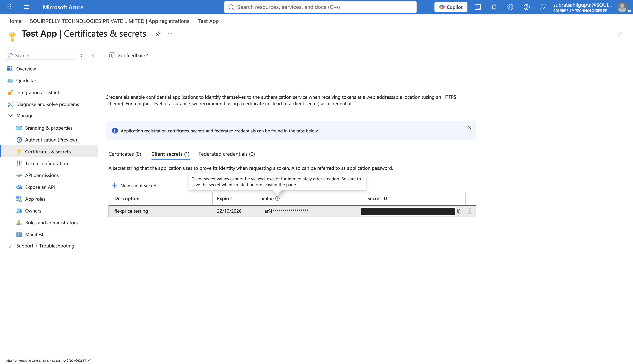Viewport: 633px width, 364px height.
Task: Sort by the Description column header
Action: (127, 198)
